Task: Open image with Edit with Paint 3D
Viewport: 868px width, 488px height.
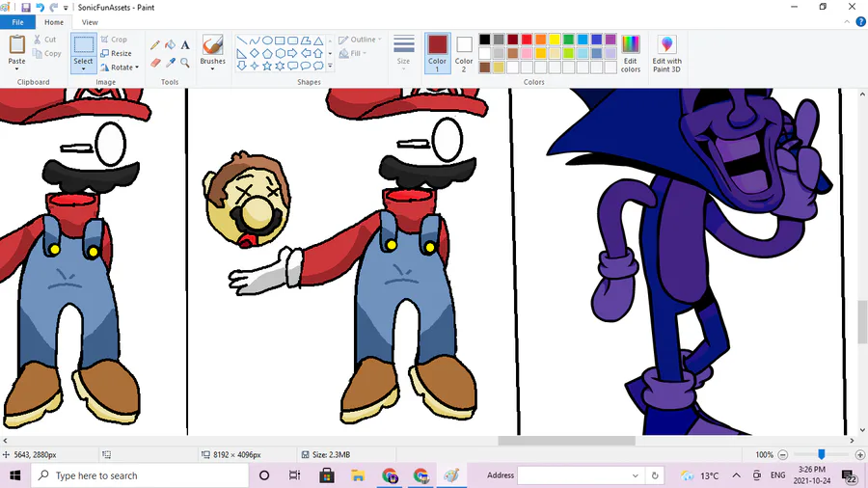Action: point(667,53)
